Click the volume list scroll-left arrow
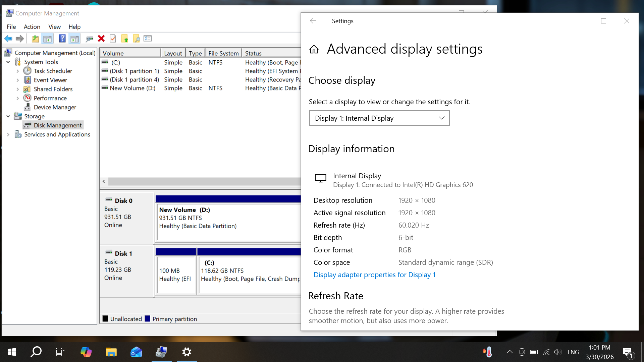 pos(104,181)
